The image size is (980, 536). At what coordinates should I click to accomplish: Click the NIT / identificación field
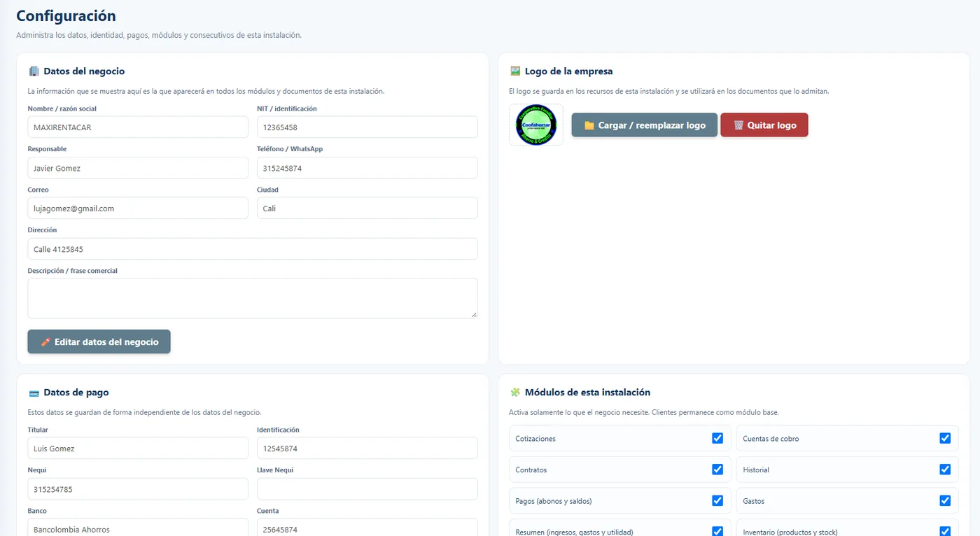(367, 127)
